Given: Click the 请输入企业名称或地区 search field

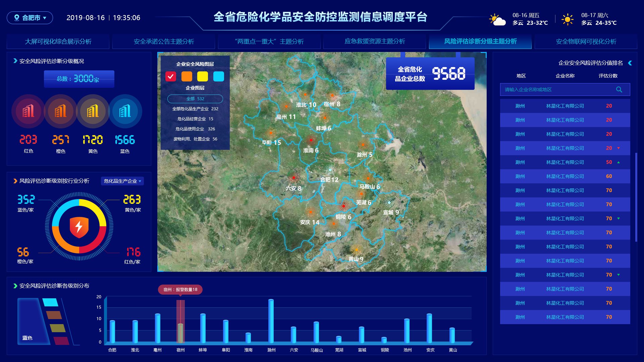Looking at the screenshot, I should click(x=565, y=89).
